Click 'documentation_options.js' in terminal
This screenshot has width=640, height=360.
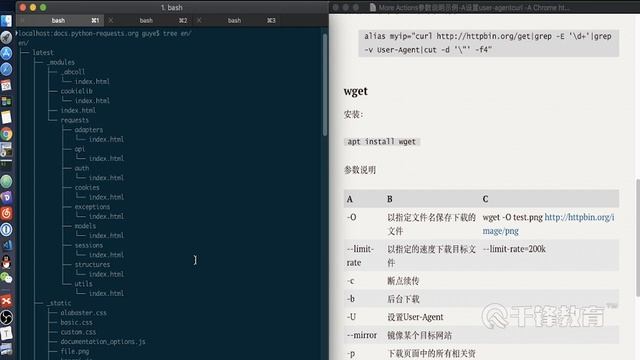(103, 342)
